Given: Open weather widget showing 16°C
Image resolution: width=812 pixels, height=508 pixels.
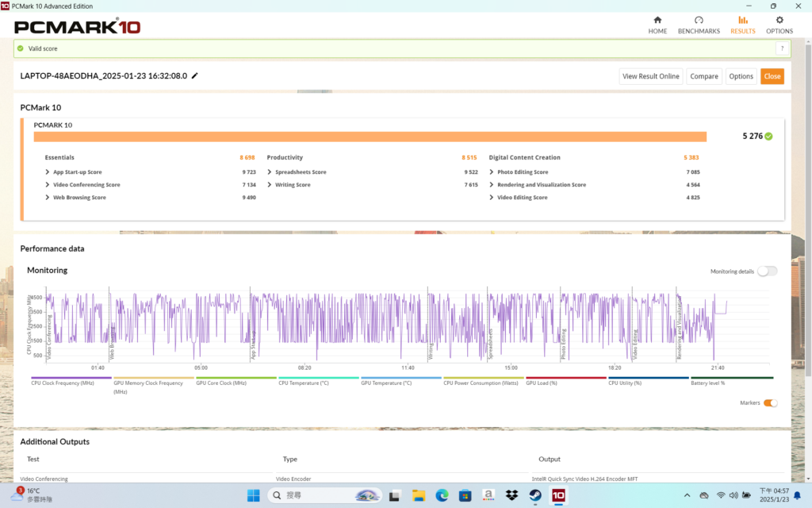Looking at the screenshot, I should [x=31, y=495].
